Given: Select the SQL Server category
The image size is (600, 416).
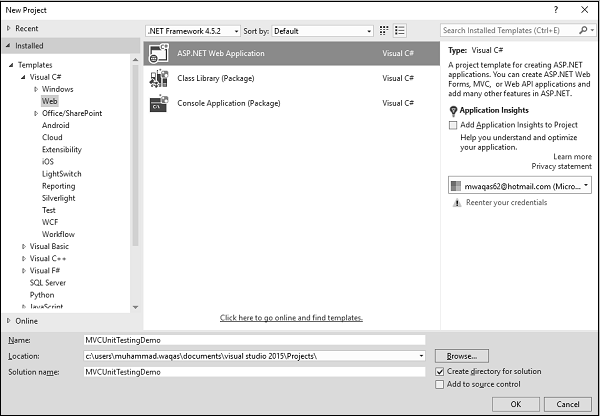Looking at the screenshot, I should 48,283.
